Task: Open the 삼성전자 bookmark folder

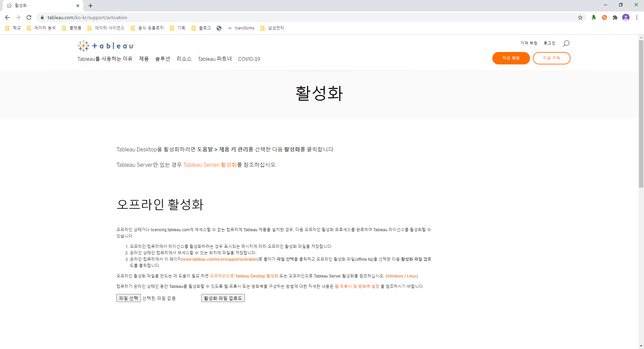Action: (272, 28)
